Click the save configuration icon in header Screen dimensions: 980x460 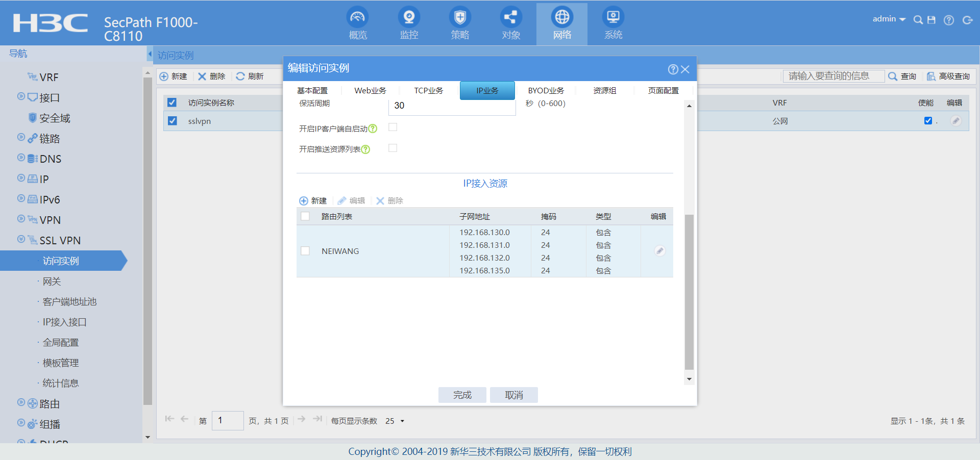[932, 20]
